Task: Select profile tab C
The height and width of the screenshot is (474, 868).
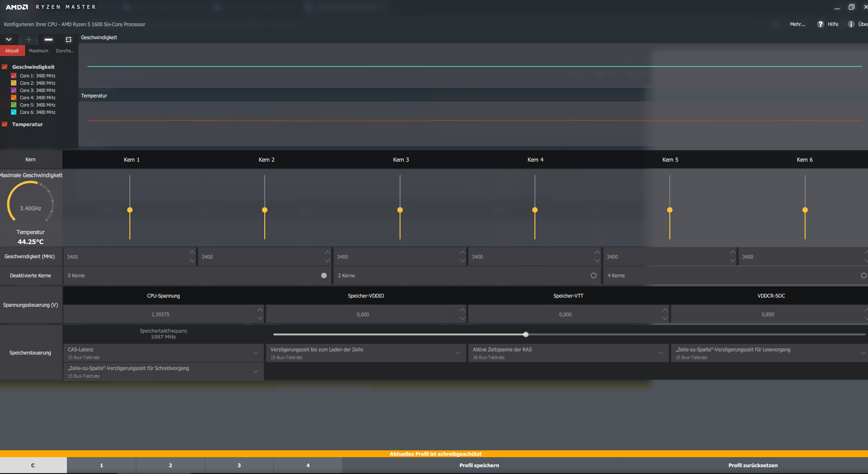Action: point(33,465)
